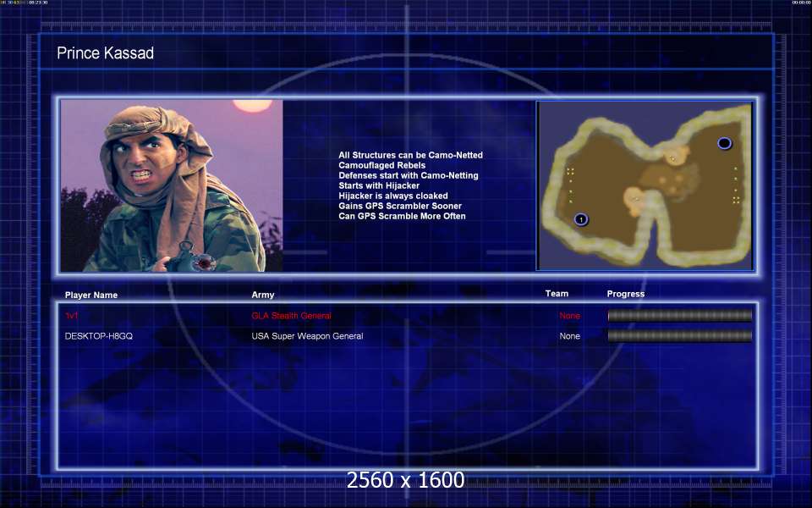The image size is (812, 508).
Task: Click the "All Structures can be Camo-Netted" line
Action: click(410, 155)
